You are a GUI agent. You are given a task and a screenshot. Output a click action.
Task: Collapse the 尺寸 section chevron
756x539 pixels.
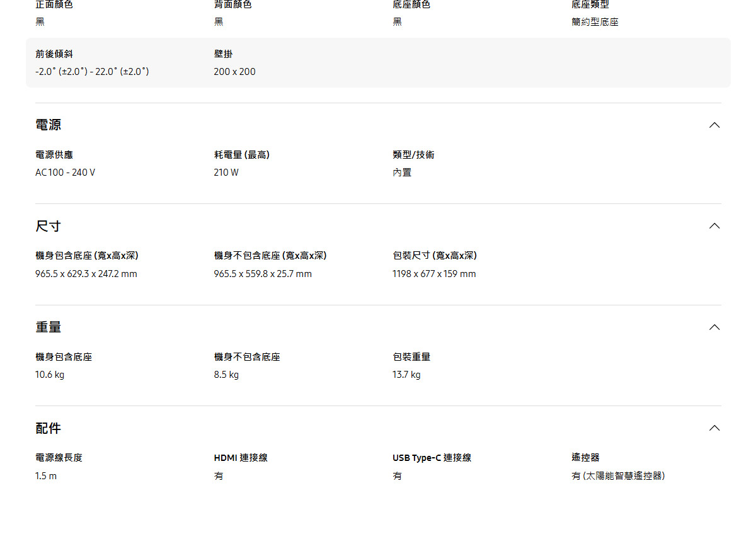coord(714,226)
